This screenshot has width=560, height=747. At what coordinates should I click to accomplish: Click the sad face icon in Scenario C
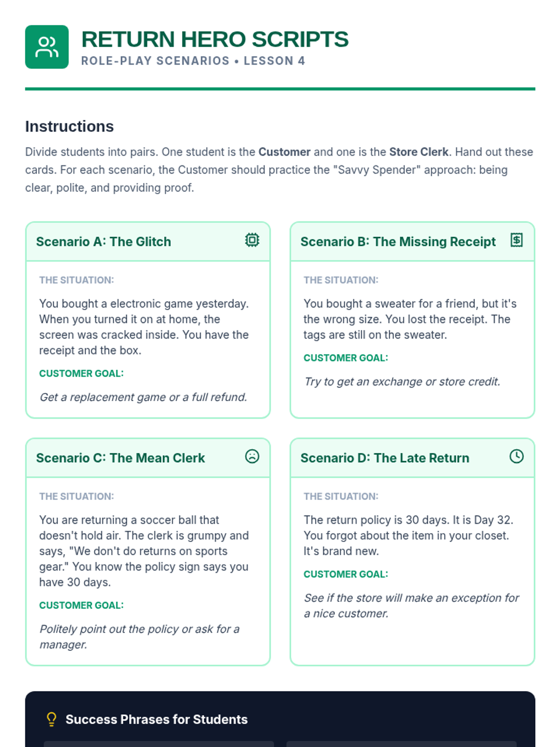tap(252, 456)
